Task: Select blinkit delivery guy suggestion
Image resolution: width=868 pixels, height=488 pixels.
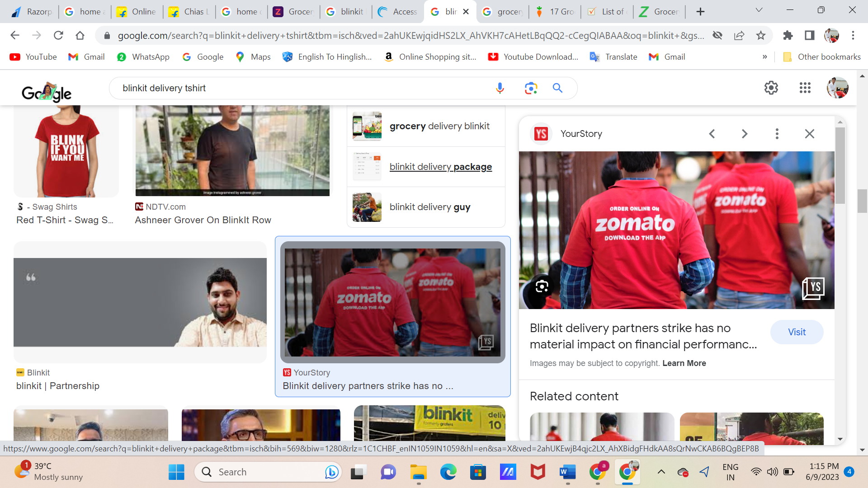Action: click(426, 207)
